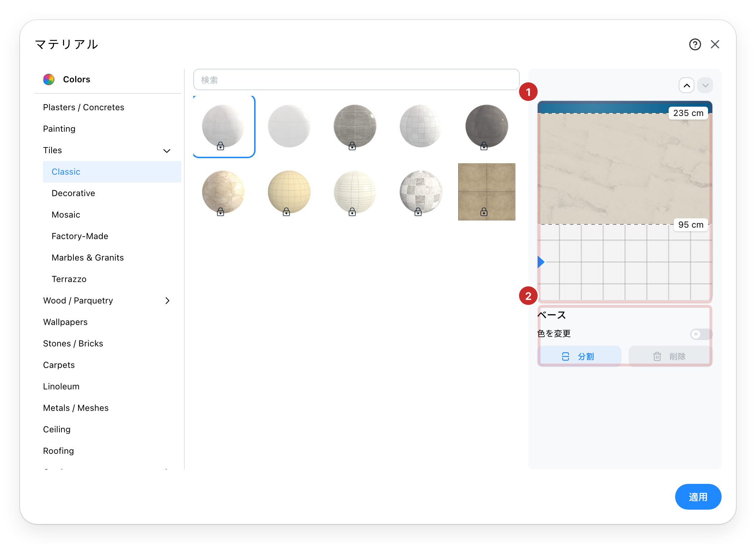The width and height of the screenshot is (756, 544).
Task: Select the first white tile sphere thumbnail
Action: click(224, 126)
